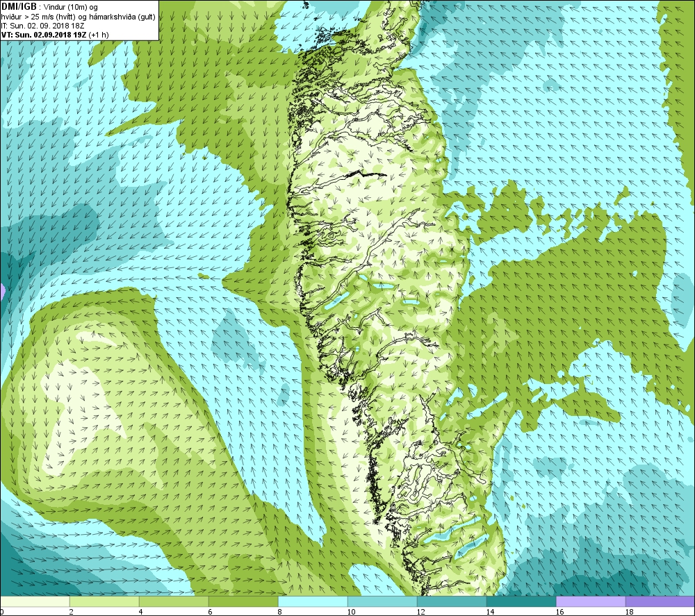Click the 12–14 m/s teal color segment

point(452,601)
